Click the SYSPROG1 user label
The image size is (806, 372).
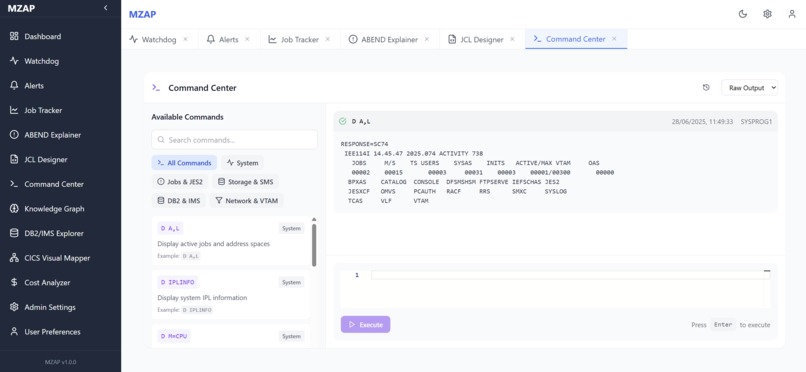point(756,122)
